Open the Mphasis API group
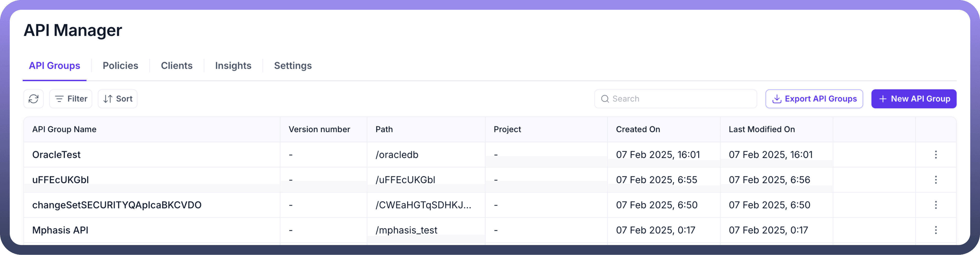This screenshot has height=255, width=980. coord(60,230)
